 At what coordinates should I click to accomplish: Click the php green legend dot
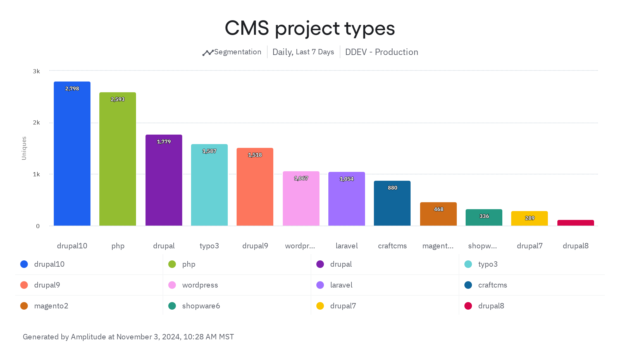172,264
